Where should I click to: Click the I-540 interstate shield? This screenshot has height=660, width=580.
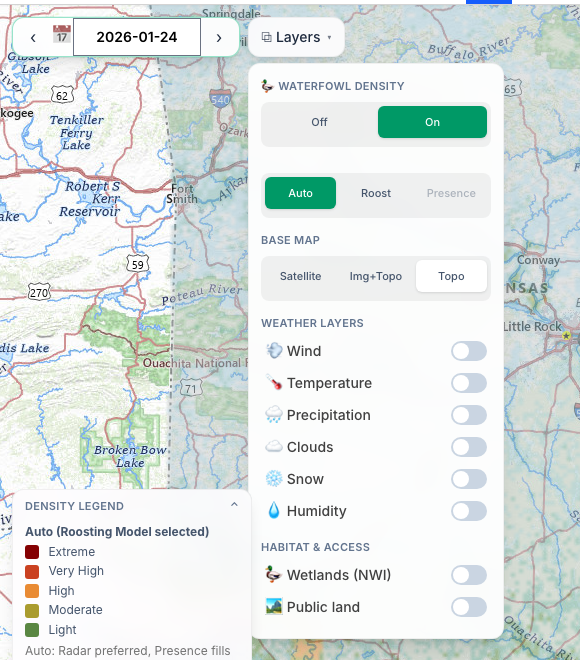220,99
